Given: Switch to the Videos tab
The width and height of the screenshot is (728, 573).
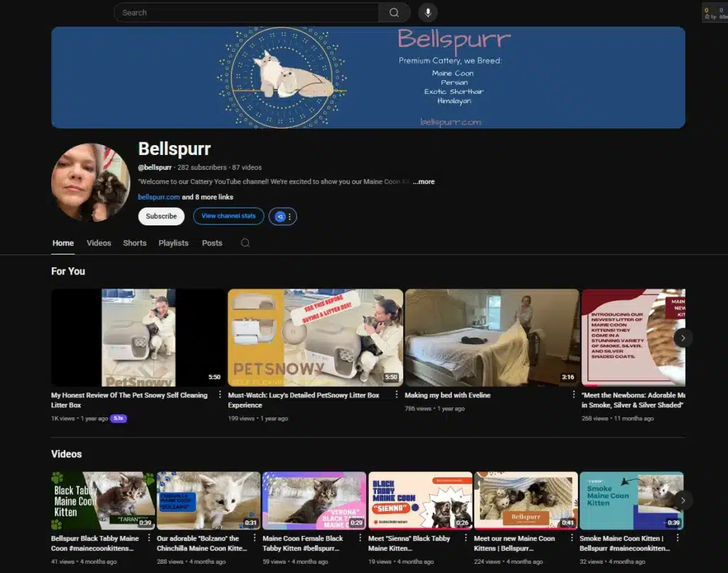Looking at the screenshot, I should coord(99,243).
